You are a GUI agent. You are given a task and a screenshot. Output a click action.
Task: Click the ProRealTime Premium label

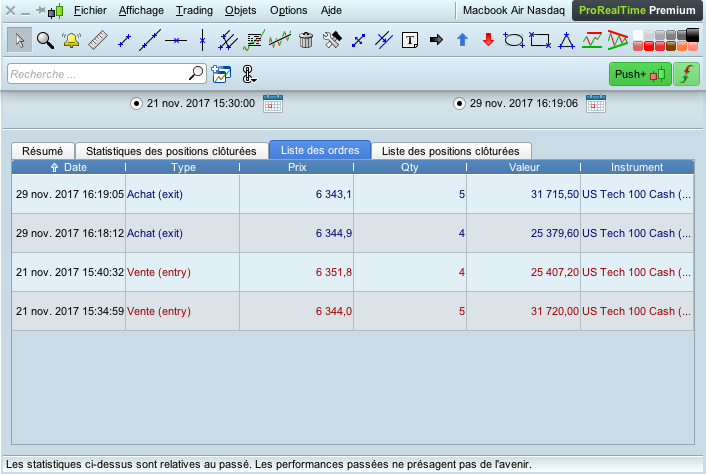[637, 10]
